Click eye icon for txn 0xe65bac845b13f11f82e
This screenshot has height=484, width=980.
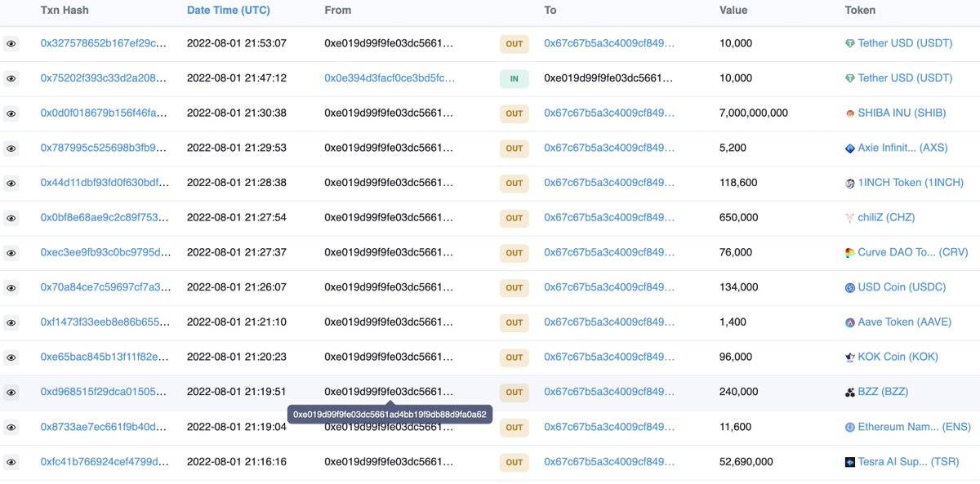(11, 357)
